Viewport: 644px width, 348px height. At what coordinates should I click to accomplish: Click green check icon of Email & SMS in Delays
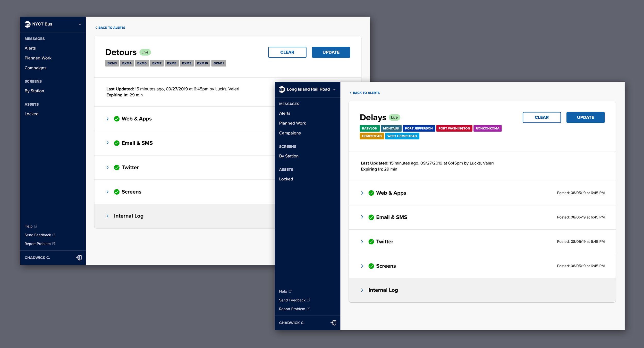click(371, 217)
